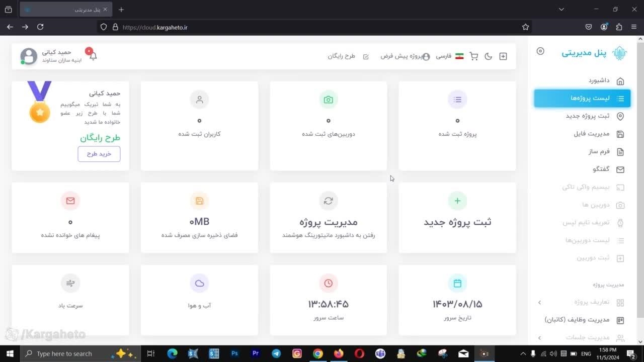Click the red envelope unread messages icon

tap(70, 201)
